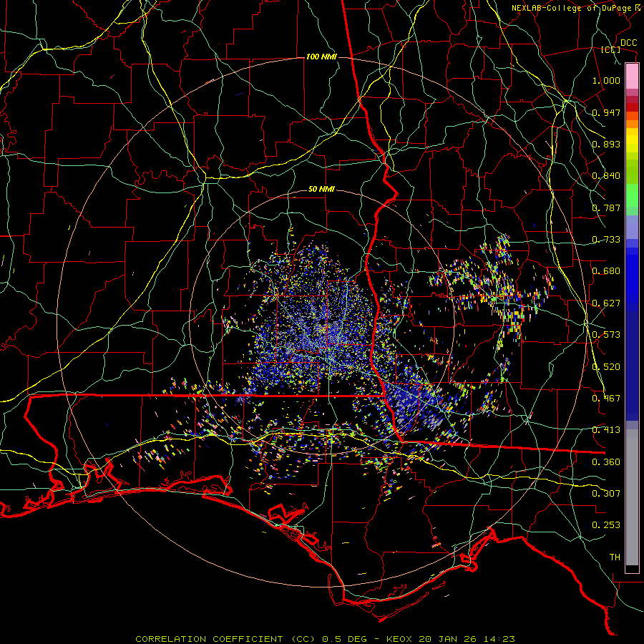Screen dimensions: 644x644
Task: Select the 0.787 scale value
Action: point(606,208)
